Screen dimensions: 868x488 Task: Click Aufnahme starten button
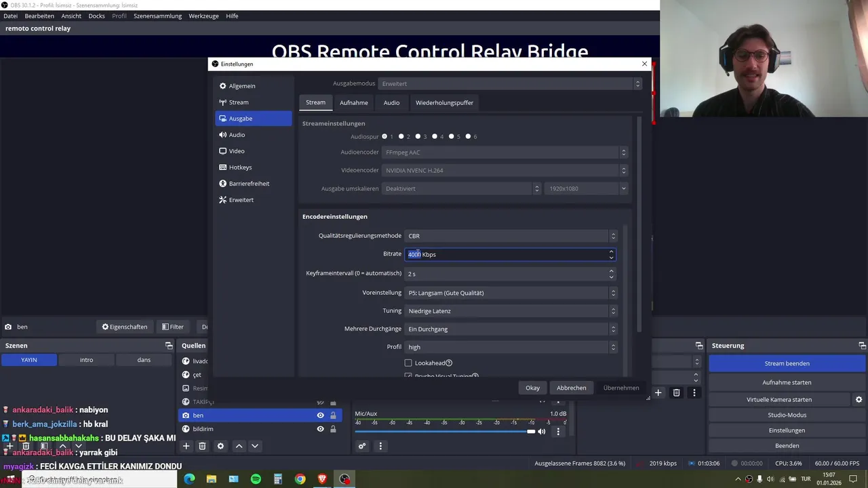(x=787, y=382)
